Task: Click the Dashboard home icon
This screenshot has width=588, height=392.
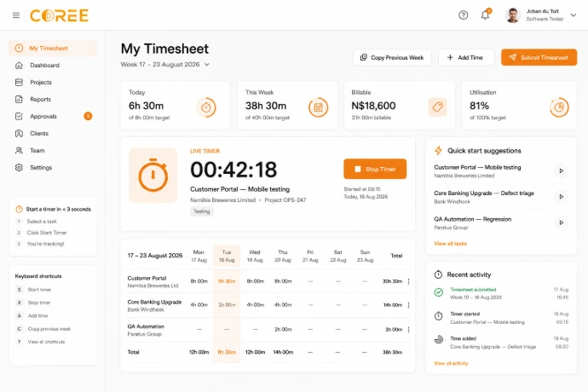Action: pyautogui.click(x=19, y=66)
